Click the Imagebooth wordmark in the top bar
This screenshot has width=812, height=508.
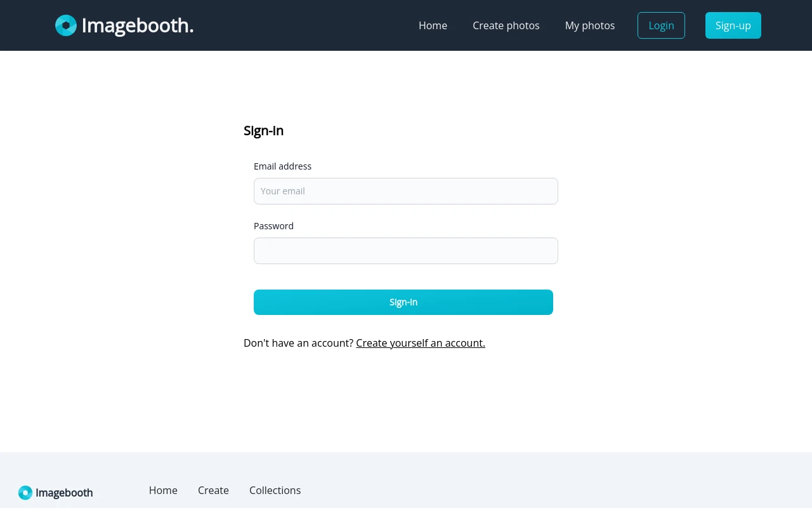click(x=137, y=25)
